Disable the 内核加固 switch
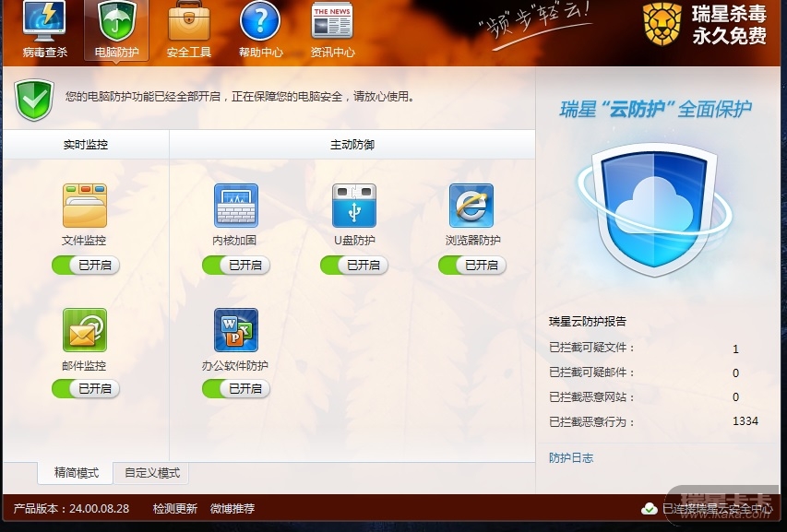787x532 pixels. point(236,265)
